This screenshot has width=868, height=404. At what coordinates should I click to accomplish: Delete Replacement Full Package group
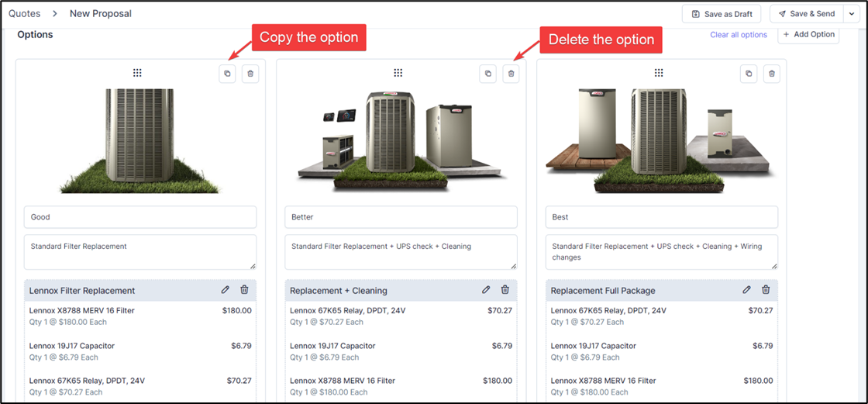click(x=766, y=290)
